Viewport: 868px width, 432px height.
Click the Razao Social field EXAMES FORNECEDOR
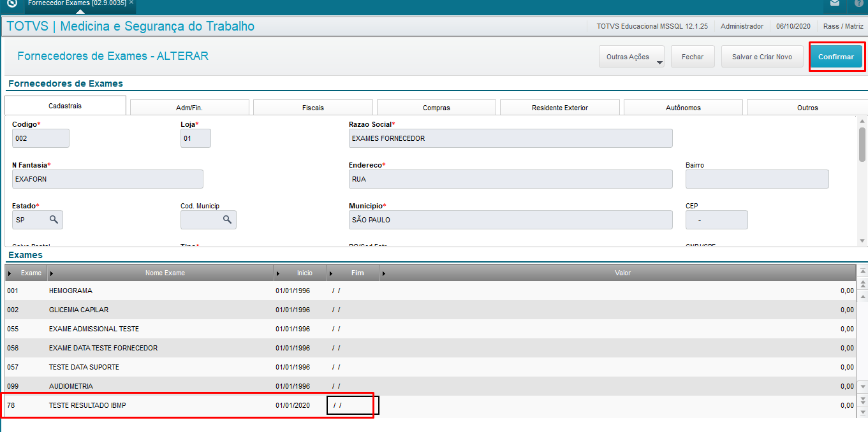(x=511, y=138)
